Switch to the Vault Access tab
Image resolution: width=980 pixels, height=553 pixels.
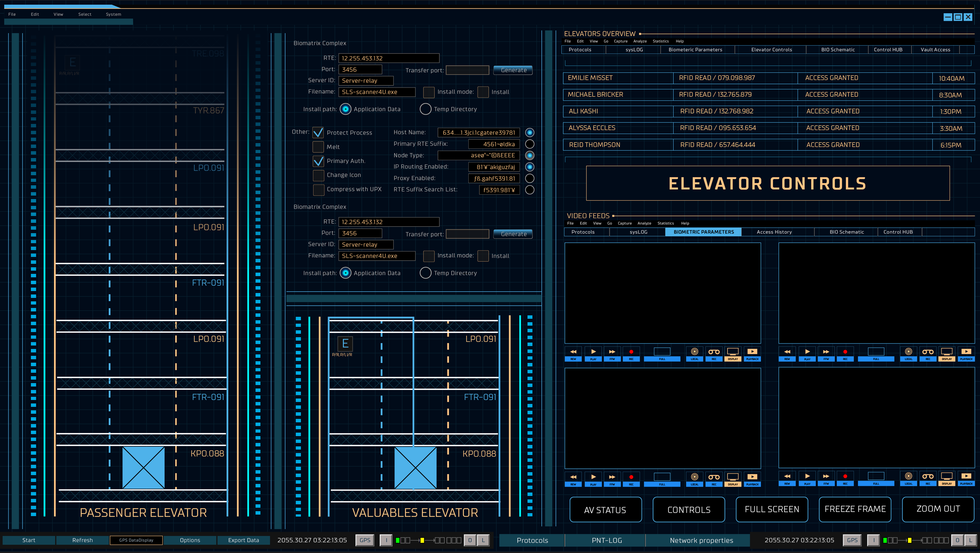pos(935,50)
